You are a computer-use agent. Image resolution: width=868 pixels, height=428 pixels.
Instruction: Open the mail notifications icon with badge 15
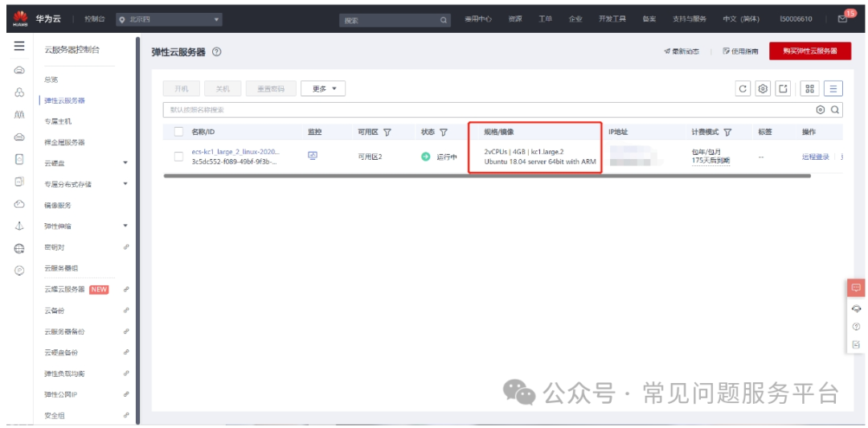842,18
